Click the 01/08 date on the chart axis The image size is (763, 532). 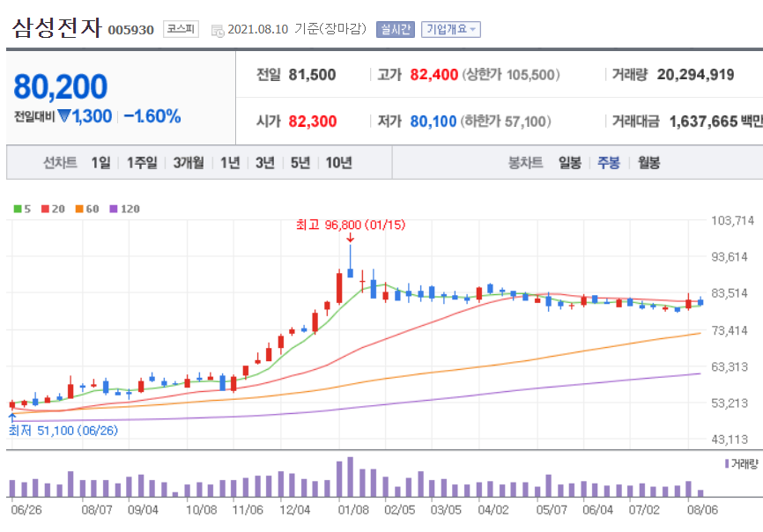[x=353, y=510]
